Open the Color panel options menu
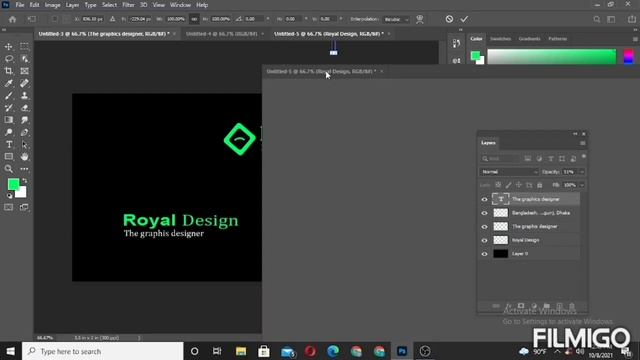Image resolution: width=640 pixels, height=360 pixels. [x=635, y=39]
